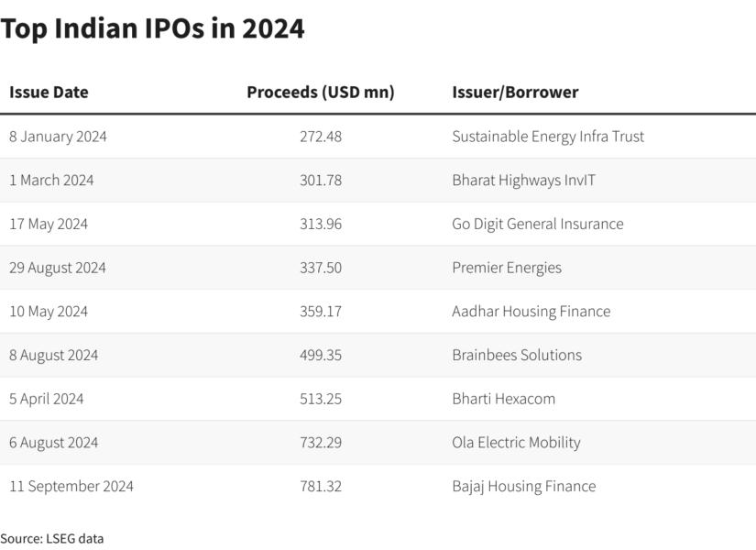Click the 11 September 2024 date cell
Screen dimensions: 756x550
click(x=71, y=487)
